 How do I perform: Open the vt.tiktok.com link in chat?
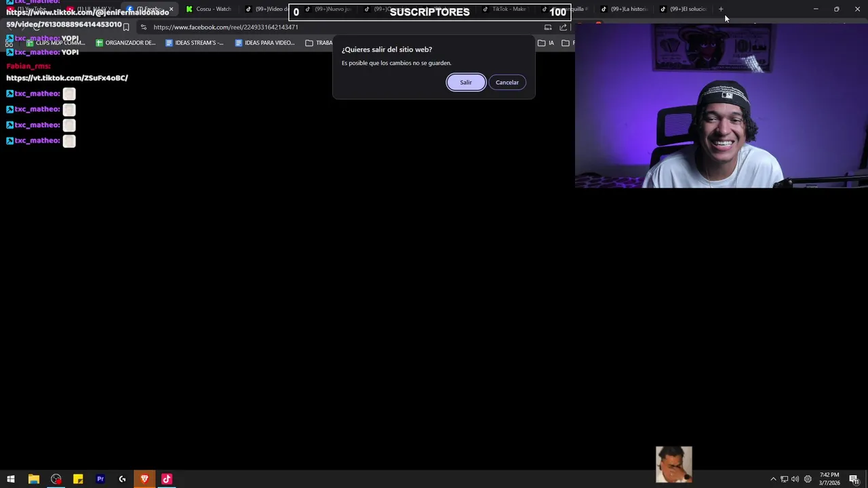pos(67,78)
